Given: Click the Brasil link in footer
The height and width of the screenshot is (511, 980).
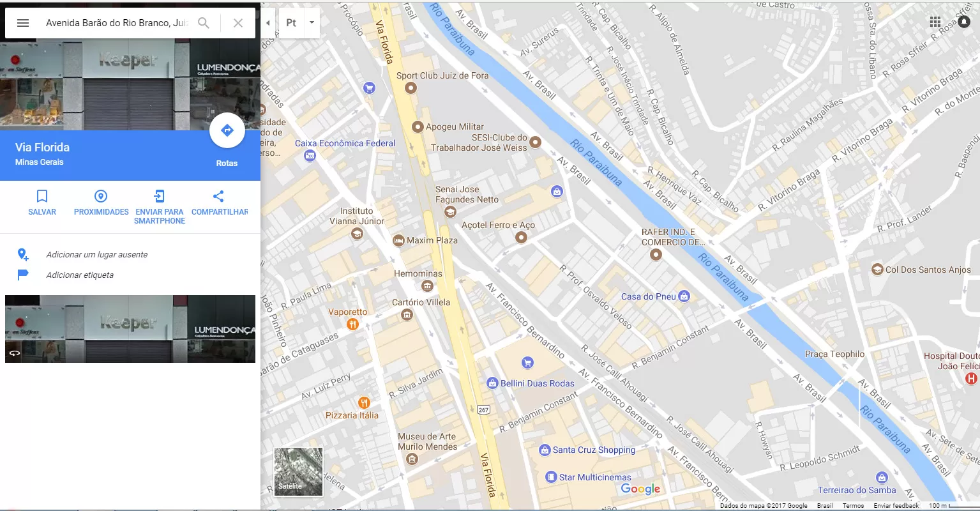Looking at the screenshot, I should [x=825, y=505].
